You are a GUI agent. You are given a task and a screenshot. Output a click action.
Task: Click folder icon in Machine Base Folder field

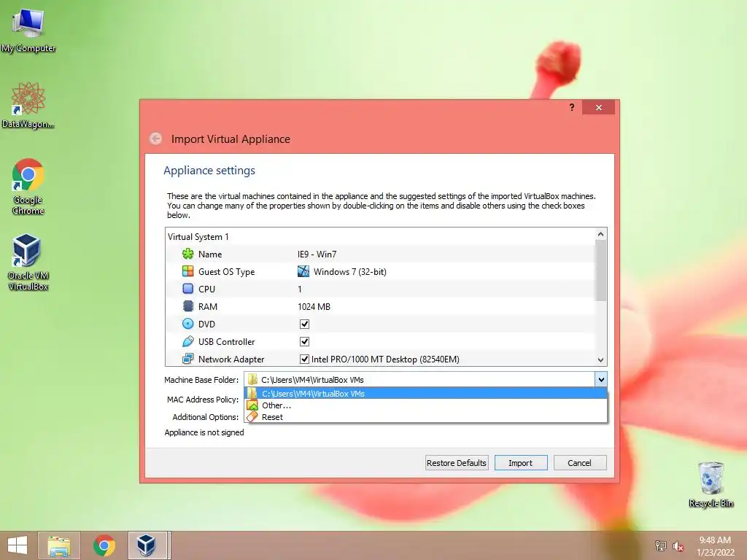click(252, 379)
